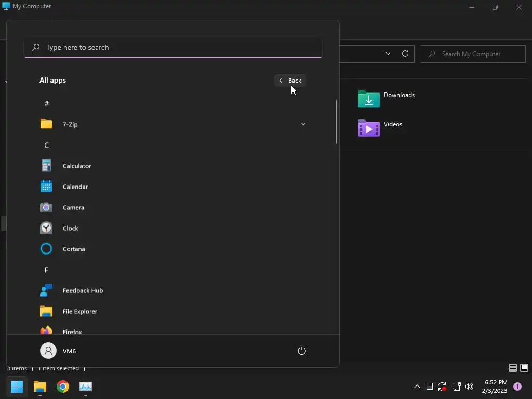Open the notification center badge

[517, 387]
